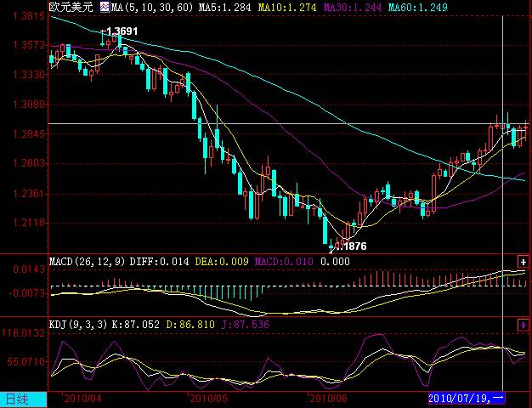Click the 2010/04 date axis label

82,399
